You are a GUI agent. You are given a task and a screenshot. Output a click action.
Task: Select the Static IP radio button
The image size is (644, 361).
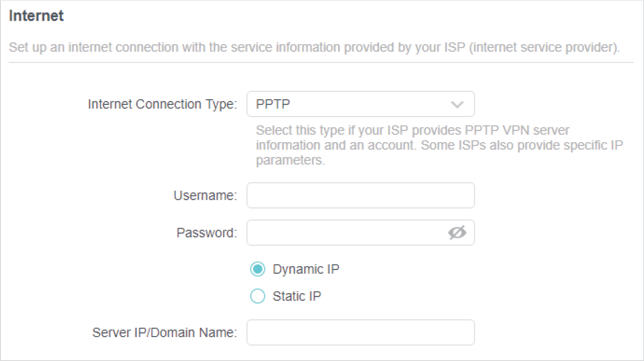(258, 296)
